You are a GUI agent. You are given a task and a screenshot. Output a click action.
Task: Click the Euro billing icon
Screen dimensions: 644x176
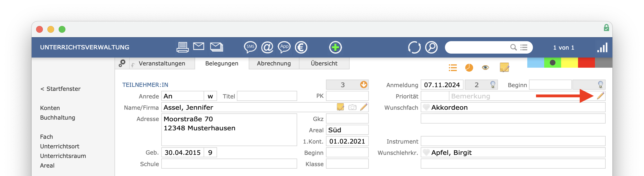coord(301,47)
